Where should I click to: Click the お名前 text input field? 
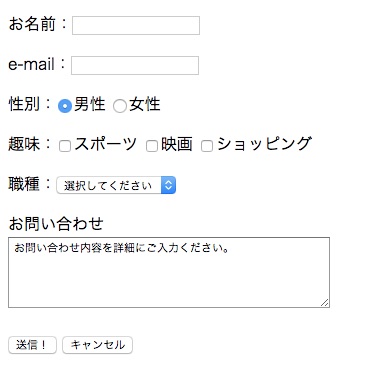[136, 25]
